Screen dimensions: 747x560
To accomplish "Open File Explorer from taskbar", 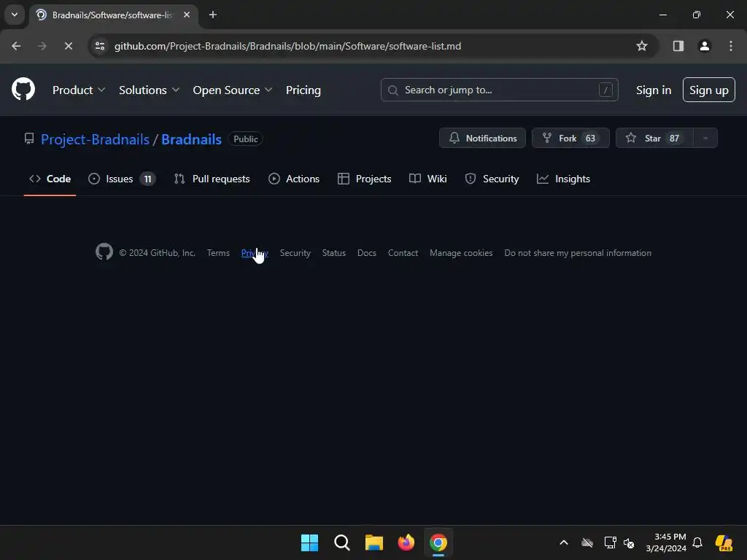I will [x=374, y=542].
